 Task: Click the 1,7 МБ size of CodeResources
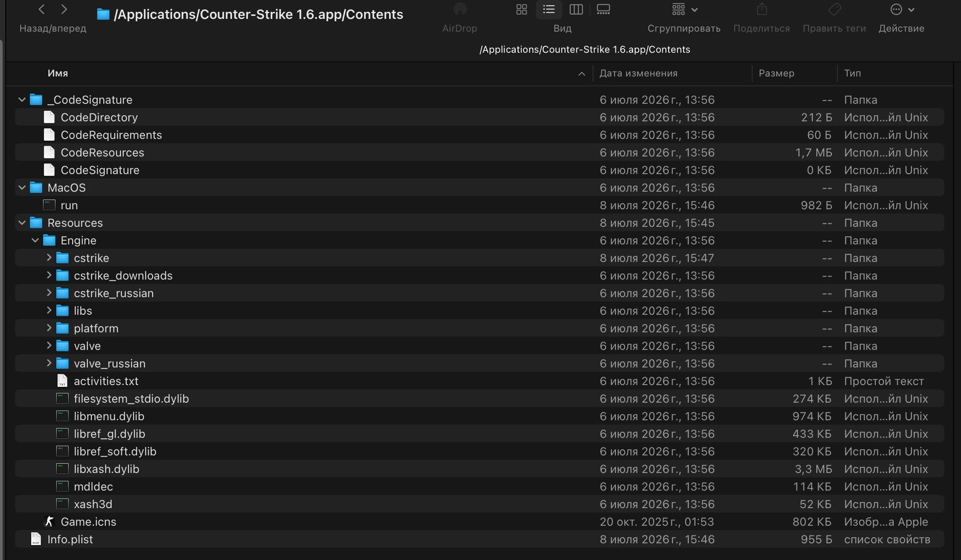coord(814,153)
